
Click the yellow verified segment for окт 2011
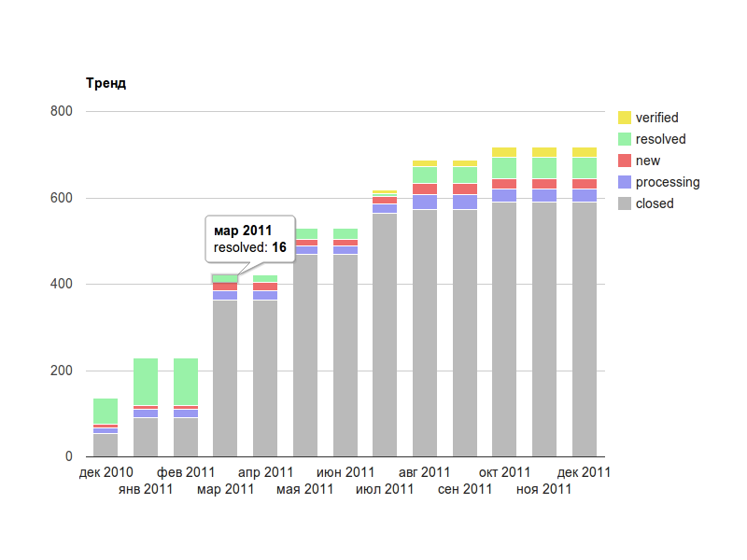click(505, 152)
